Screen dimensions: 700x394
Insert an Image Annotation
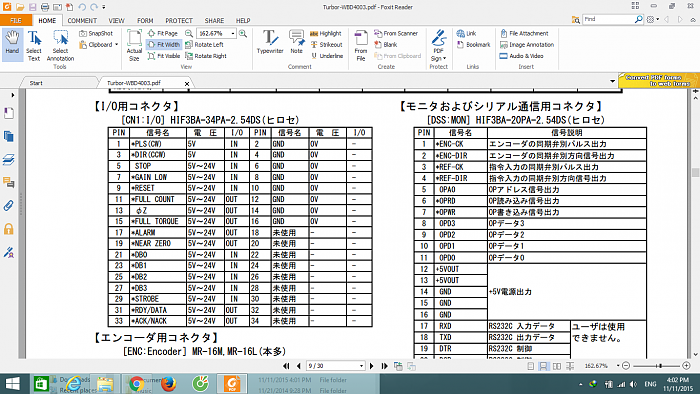tap(527, 45)
